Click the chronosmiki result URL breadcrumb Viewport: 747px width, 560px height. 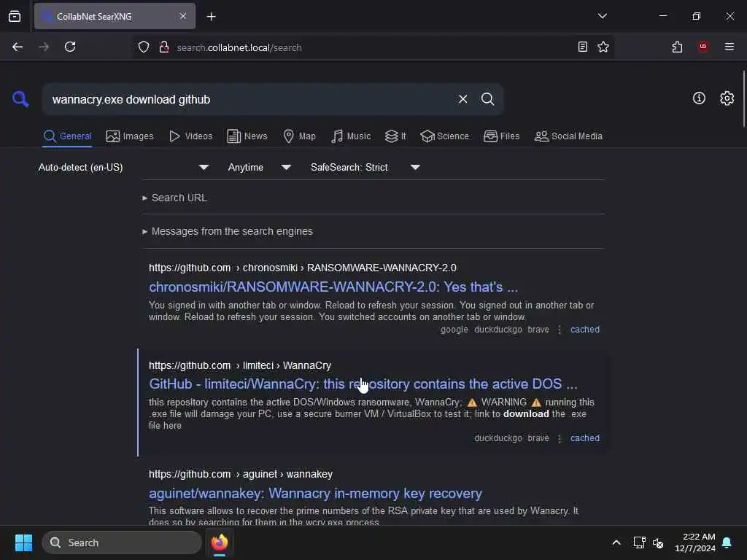(x=303, y=268)
